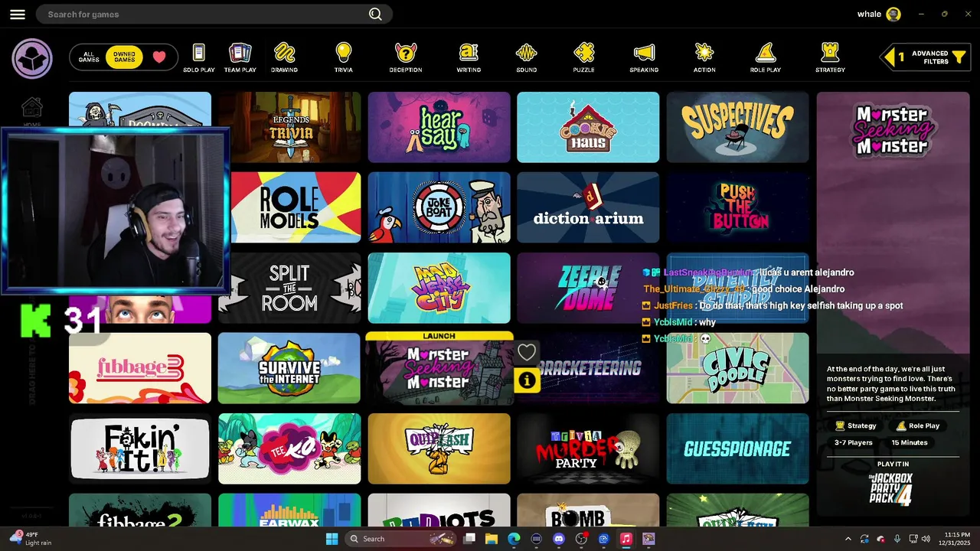980x551 pixels.
Task: Select Fakin' It game tile
Action: [x=140, y=448]
